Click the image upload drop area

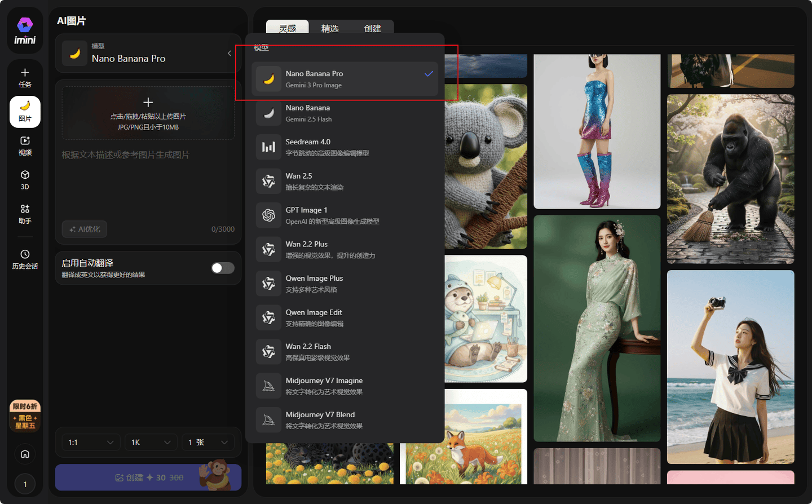click(x=148, y=113)
